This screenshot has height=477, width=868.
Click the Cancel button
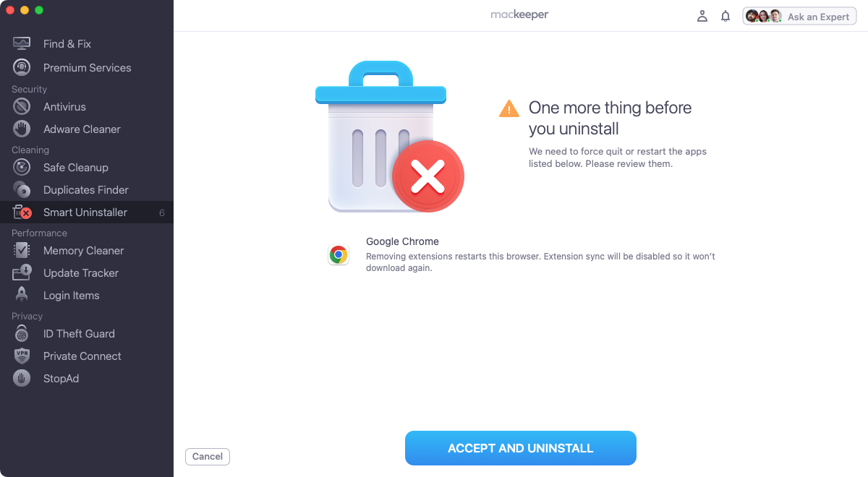pos(208,456)
